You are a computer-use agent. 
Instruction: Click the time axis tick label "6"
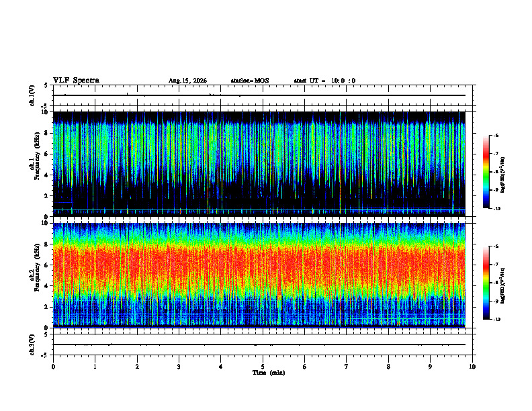305,367
